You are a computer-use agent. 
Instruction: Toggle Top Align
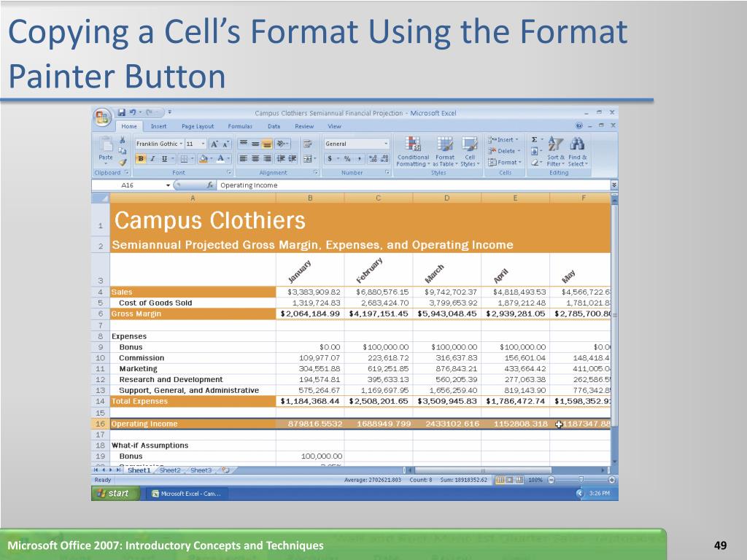point(244,144)
